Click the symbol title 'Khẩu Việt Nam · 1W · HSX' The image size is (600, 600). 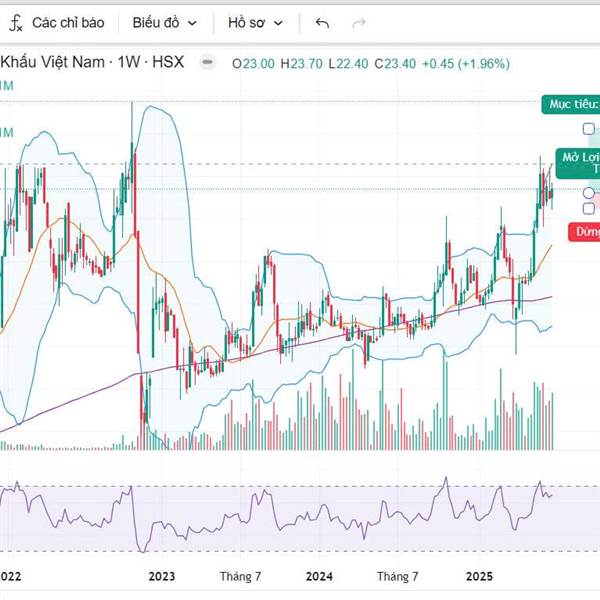coord(92,62)
